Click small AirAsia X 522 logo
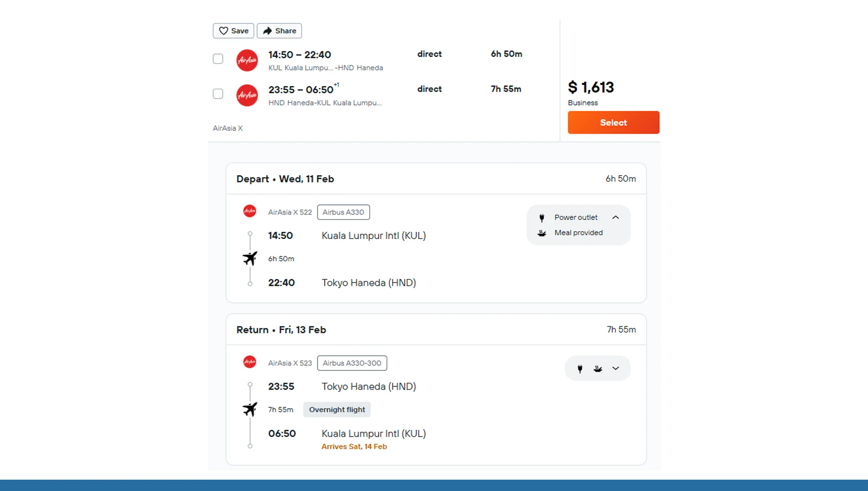The width and height of the screenshot is (868, 491). [x=250, y=211]
